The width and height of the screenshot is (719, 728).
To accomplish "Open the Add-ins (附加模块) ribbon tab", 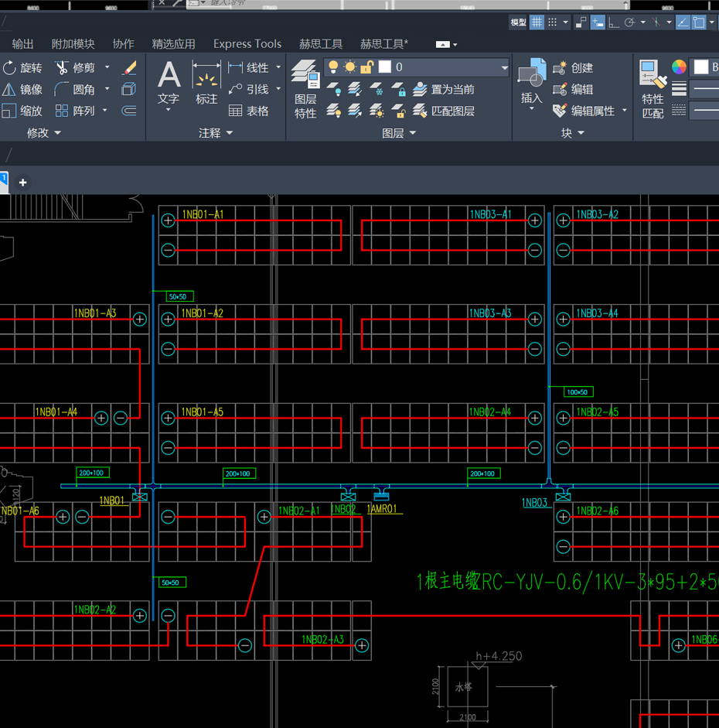I will [73, 44].
